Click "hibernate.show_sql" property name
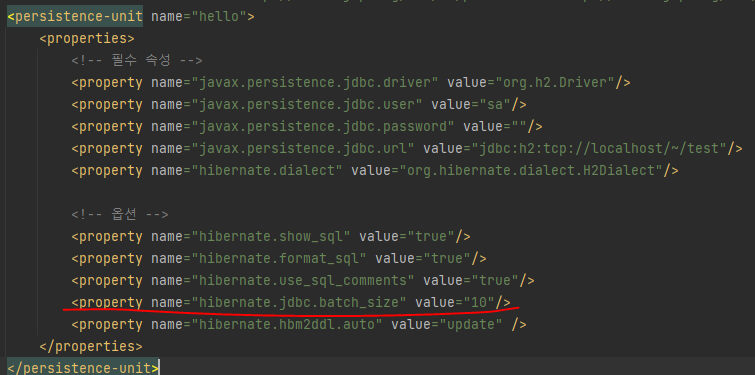The width and height of the screenshot is (755, 375). click(x=271, y=237)
